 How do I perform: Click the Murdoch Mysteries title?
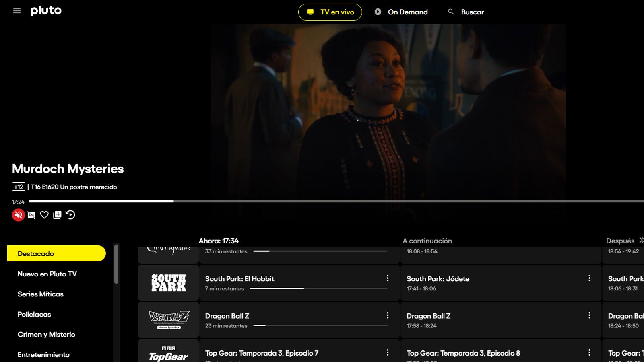68,169
